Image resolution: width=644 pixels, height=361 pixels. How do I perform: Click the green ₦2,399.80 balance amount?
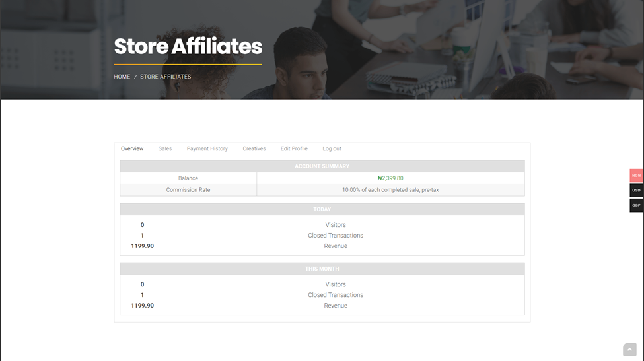[x=390, y=178]
